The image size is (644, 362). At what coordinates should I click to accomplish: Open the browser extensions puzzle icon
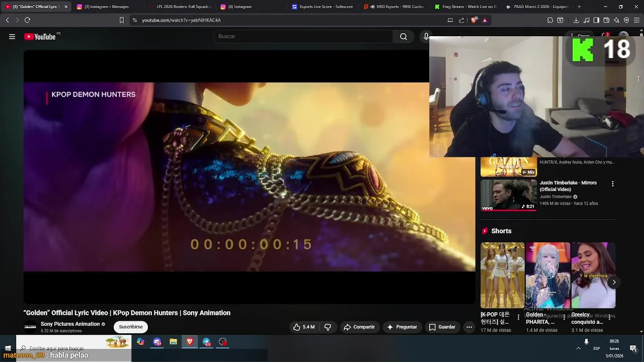550,20
